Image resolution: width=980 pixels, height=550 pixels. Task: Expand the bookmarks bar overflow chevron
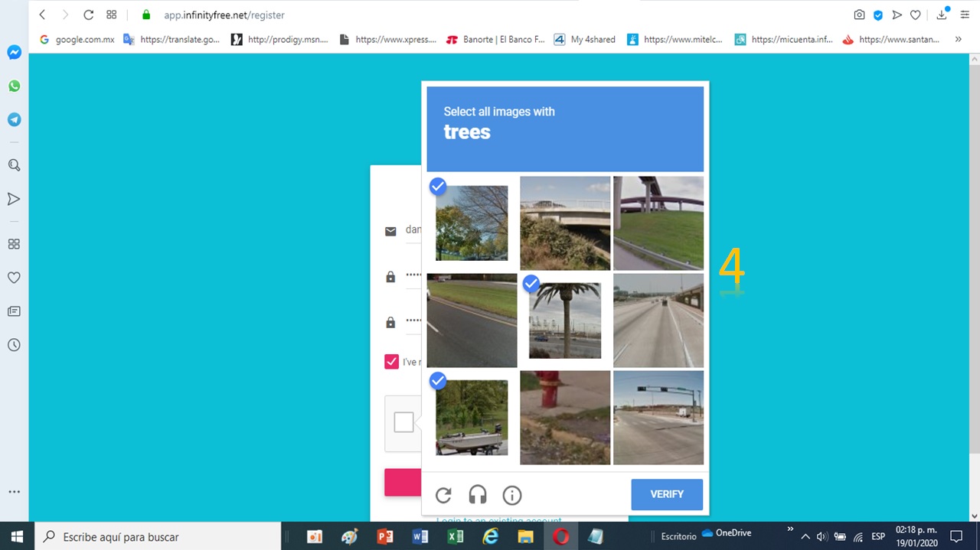(958, 39)
